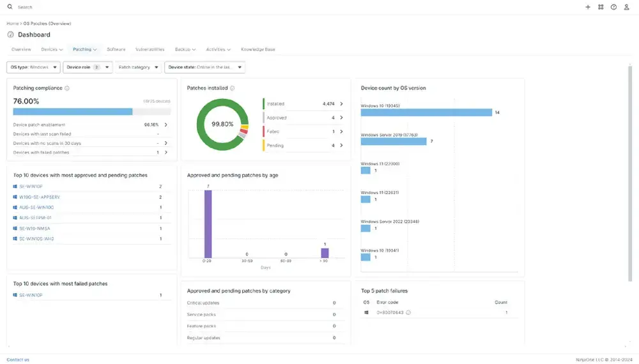Screen dimensions: 639x364
Task: Click the patching compliance progress bar
Action: coord(91,112)
